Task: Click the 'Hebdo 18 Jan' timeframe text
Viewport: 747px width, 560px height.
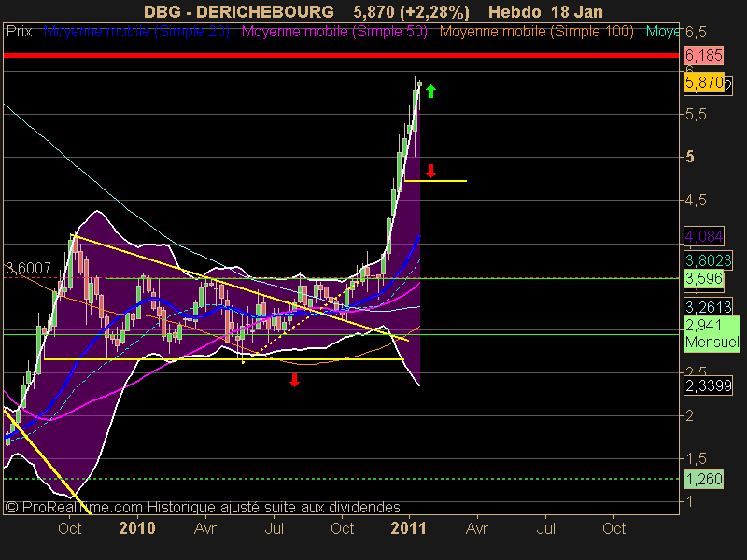Action: click(545, 11)
